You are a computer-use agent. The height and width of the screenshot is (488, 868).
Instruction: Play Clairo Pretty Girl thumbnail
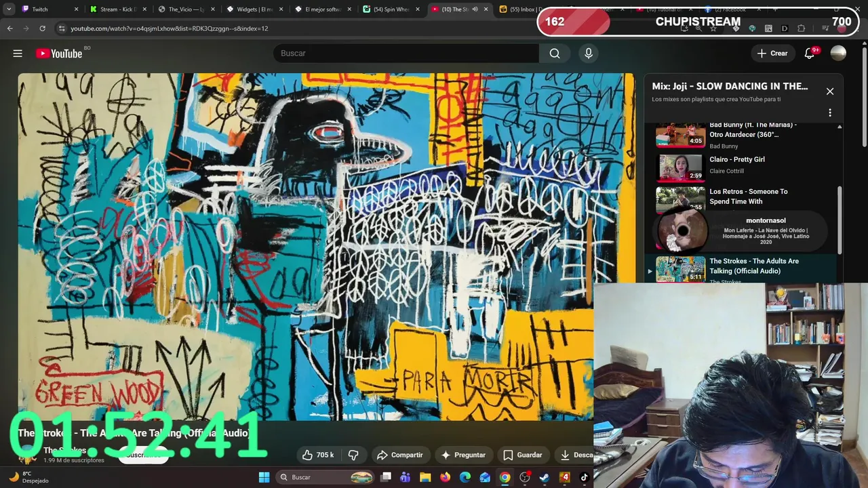point(680,167)
